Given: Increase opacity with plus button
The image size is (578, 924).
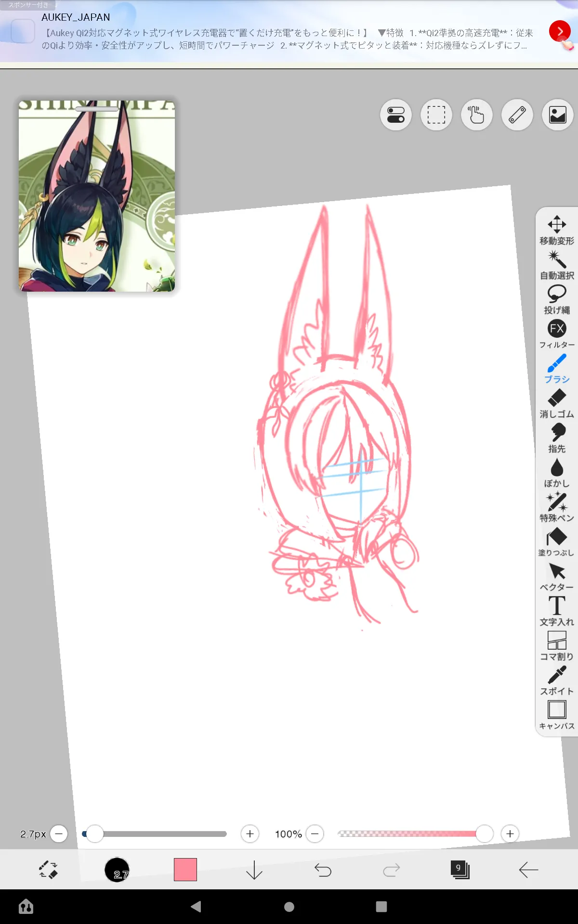Looking at the screenshot, I should click(510, 834).
